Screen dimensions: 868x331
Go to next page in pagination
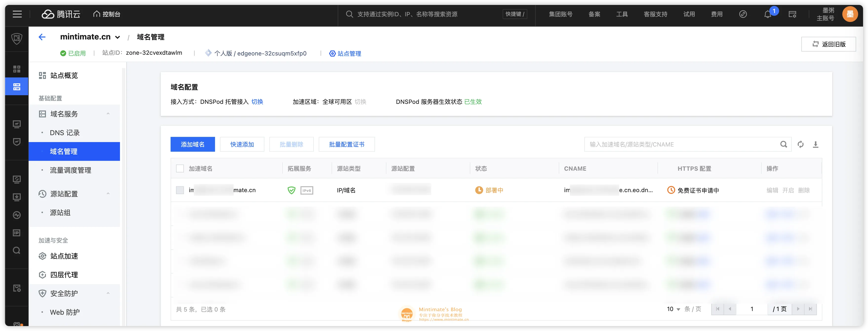(798, 309)
